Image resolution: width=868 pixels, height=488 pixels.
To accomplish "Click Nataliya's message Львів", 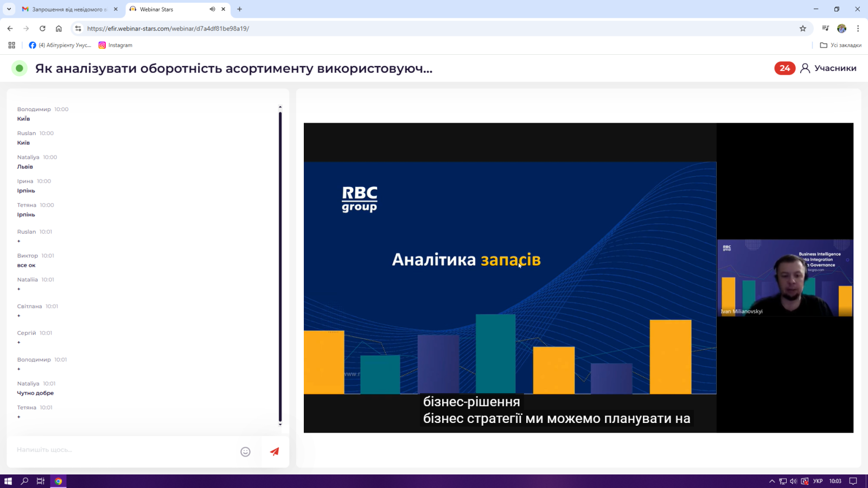I will (25, 167).
